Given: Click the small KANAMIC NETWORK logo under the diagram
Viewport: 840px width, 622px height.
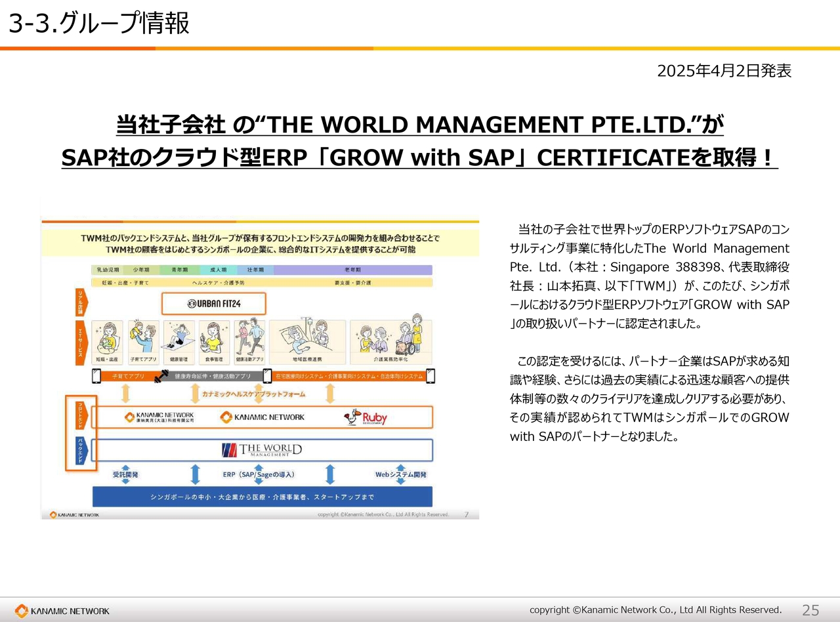Looking at the screenshot, I should pyautogui.click(x=75, y=515).
